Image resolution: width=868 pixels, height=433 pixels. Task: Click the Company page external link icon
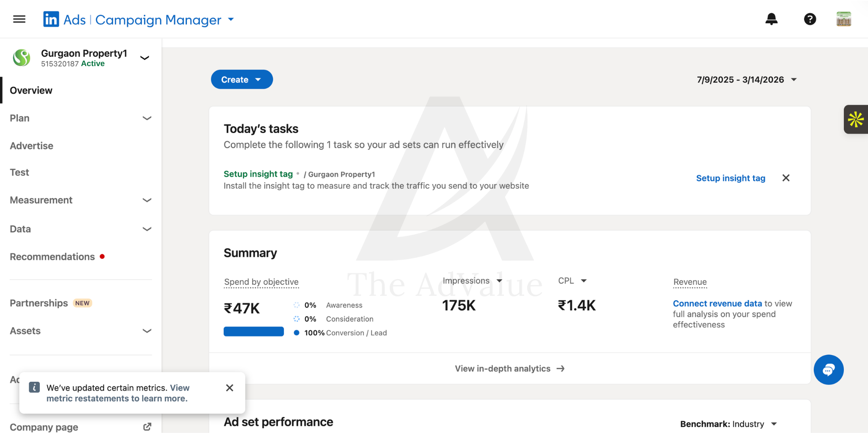(147, 427)
